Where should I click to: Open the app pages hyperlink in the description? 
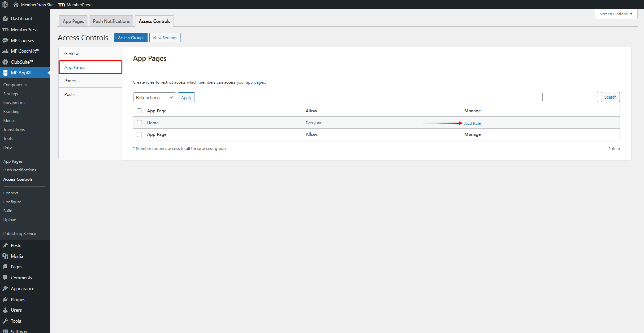point(255,82)
